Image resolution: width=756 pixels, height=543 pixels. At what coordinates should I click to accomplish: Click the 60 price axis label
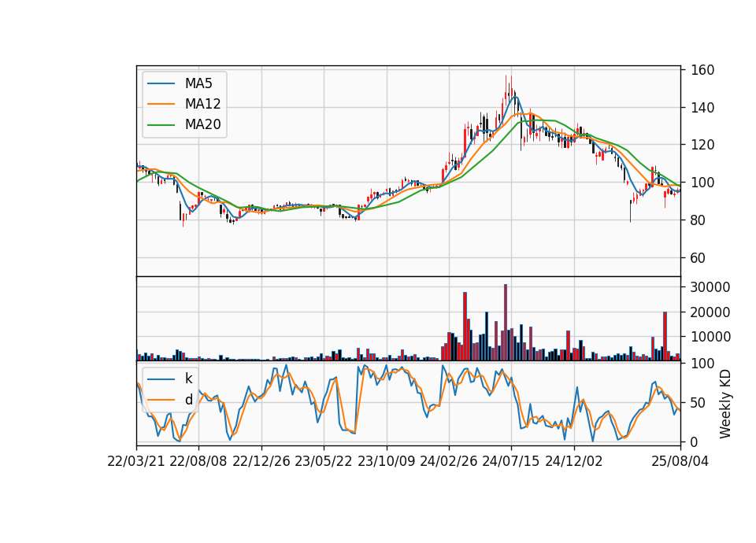coord(698,258)
